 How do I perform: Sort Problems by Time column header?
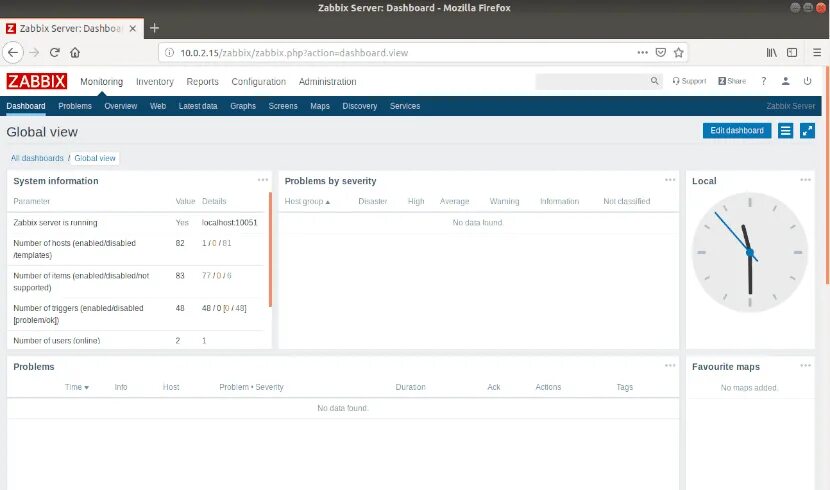tap(77, 387)
